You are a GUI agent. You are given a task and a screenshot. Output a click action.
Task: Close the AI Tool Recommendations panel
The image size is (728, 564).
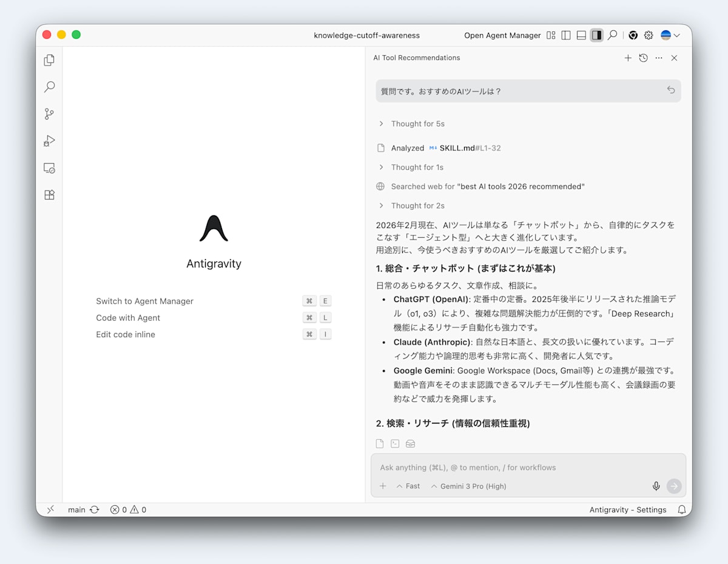click(x=674, y=58)
